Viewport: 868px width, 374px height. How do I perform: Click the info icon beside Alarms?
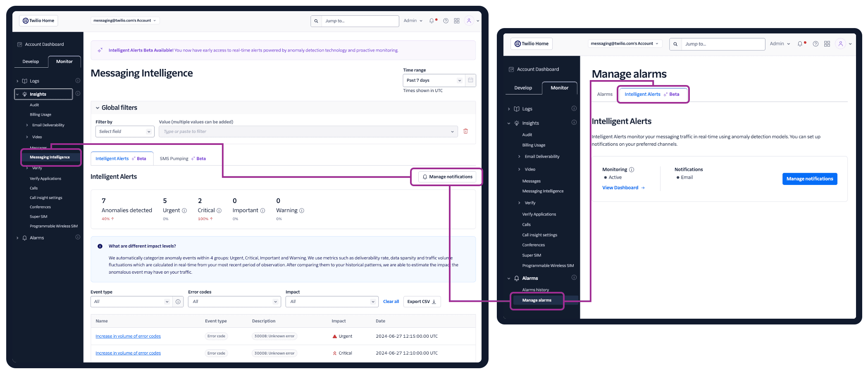(x=78, y=237)
